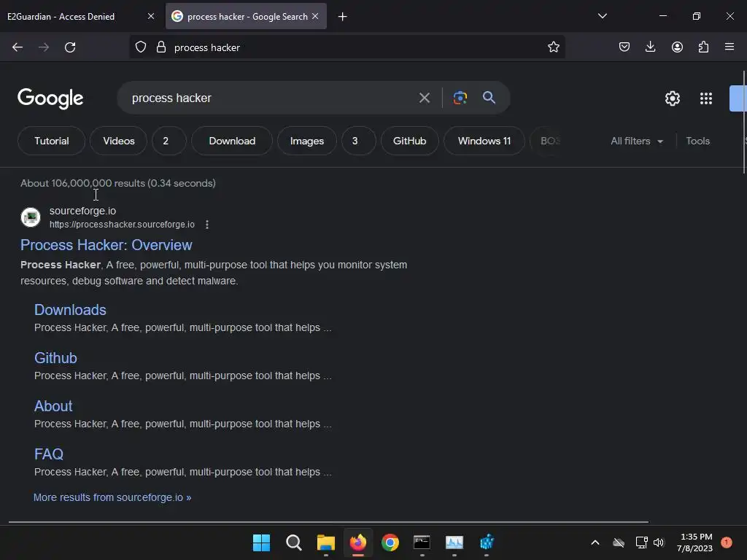Search by image with Google Lens icon
Image resolution: width=747 pixels, height=560 pixels.
[x=460, y=98]
